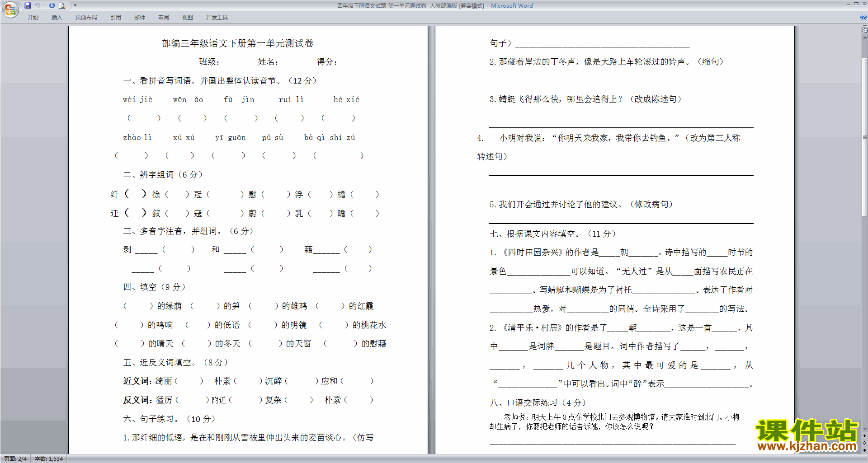This screenshot has width=868, height=463.
Task: Open the 开始 ribbon tab
Action: coord(33,17)
